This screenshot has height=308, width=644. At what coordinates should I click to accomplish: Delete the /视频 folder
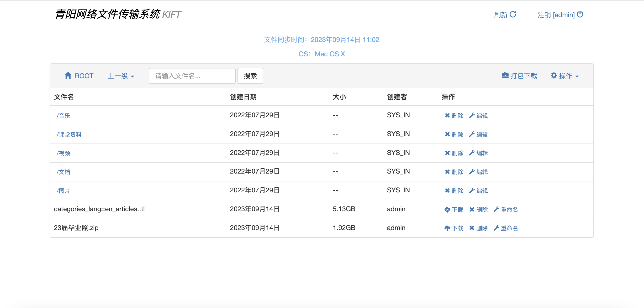[454, 153]
